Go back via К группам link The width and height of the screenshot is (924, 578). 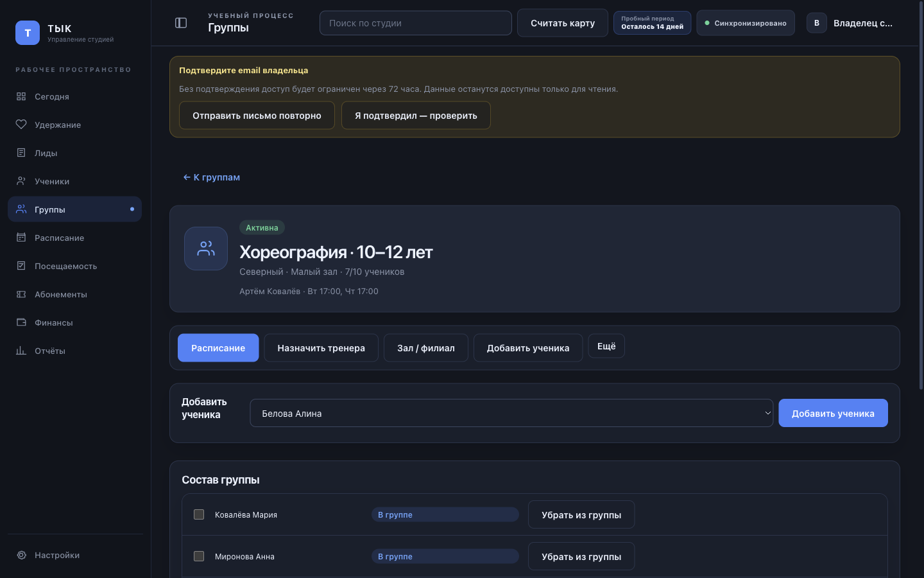pos(212,177)
